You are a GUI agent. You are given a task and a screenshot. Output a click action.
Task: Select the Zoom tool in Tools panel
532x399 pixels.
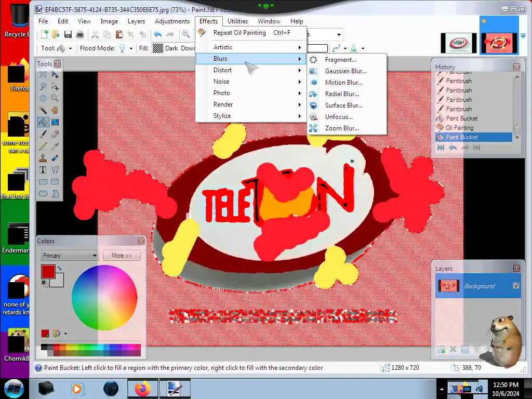click(x=55, y=98)
